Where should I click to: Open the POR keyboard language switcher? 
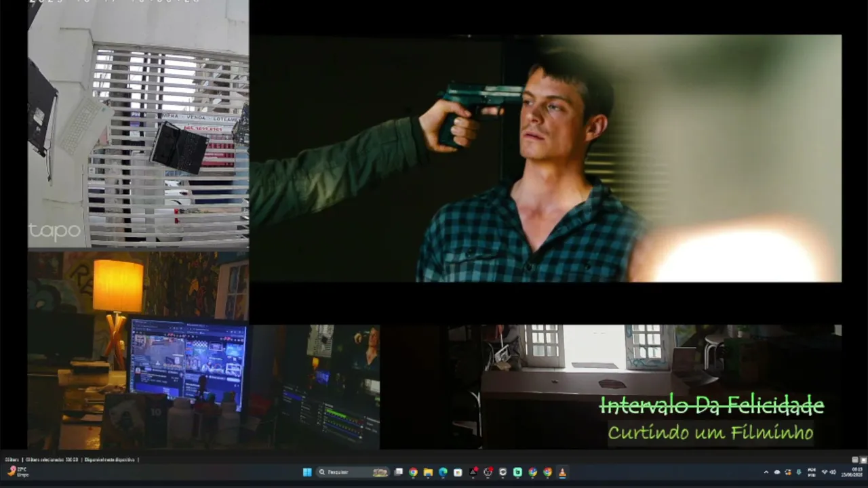(812, 472)
